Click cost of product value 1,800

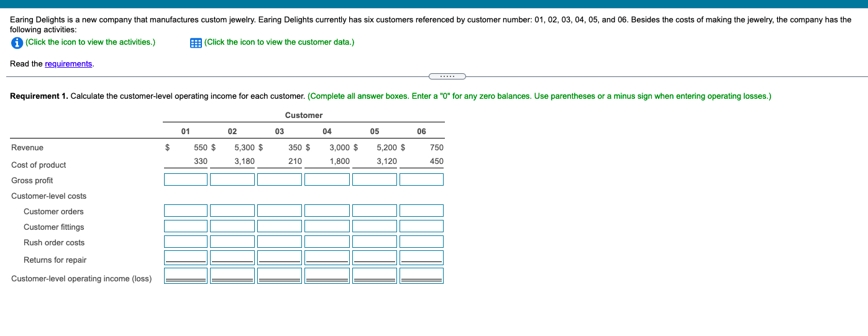click(339, 161)
